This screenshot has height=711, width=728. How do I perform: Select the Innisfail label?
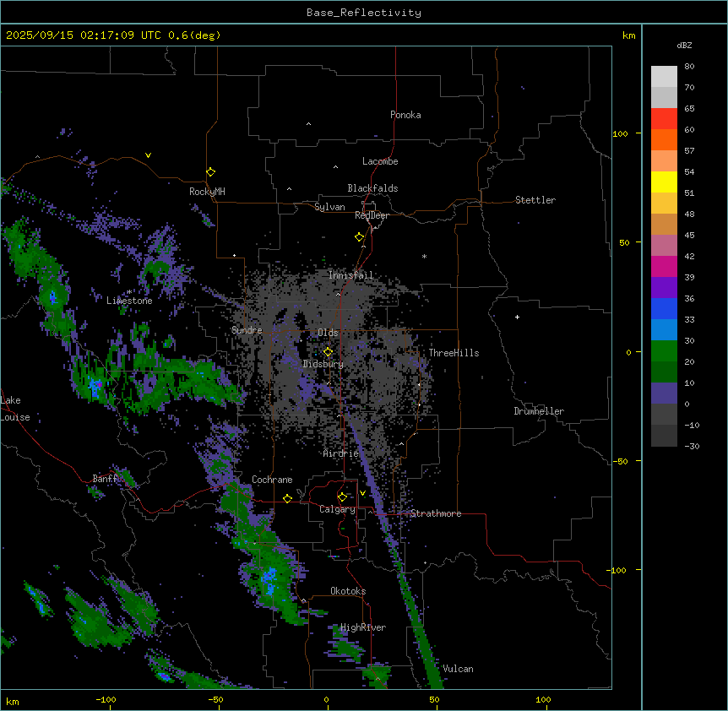click(351, 275)
